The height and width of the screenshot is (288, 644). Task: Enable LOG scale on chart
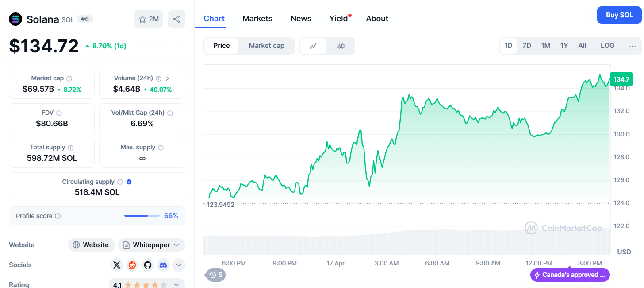[607, 46]
